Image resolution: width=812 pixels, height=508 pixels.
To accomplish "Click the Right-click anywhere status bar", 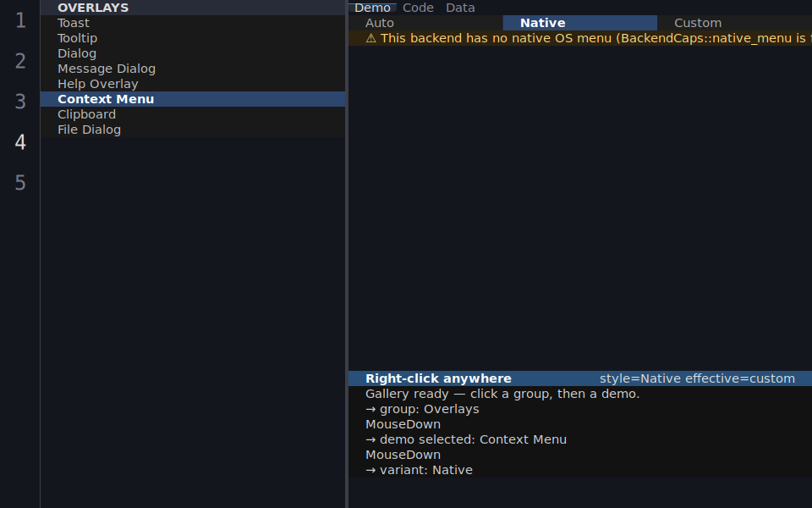I will coord(580,378).
